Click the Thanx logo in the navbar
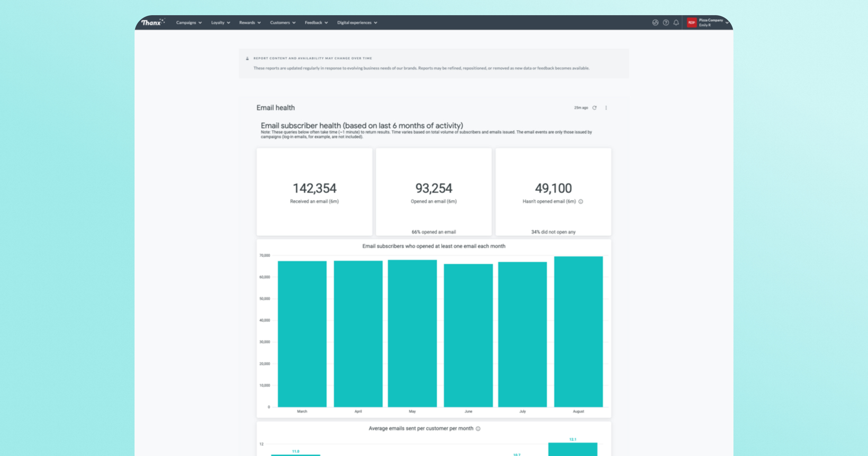Image resolution: width=868 pixels, height=456 pixels. pos(153,22)
